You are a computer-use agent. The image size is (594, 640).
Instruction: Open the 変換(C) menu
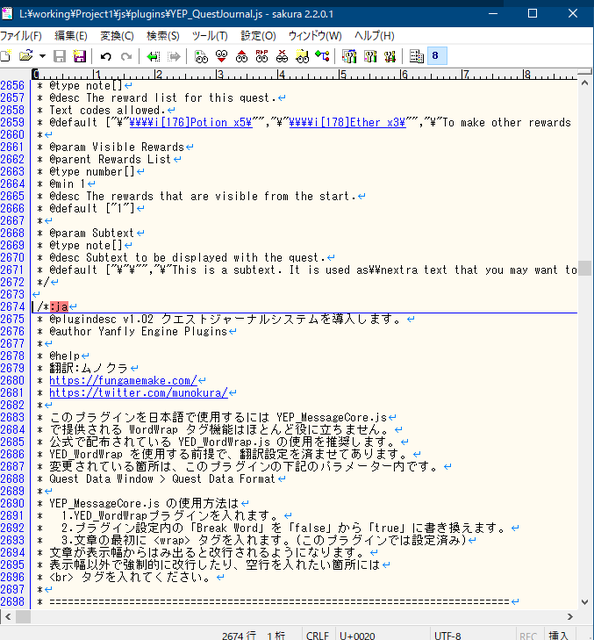[117, 36]
